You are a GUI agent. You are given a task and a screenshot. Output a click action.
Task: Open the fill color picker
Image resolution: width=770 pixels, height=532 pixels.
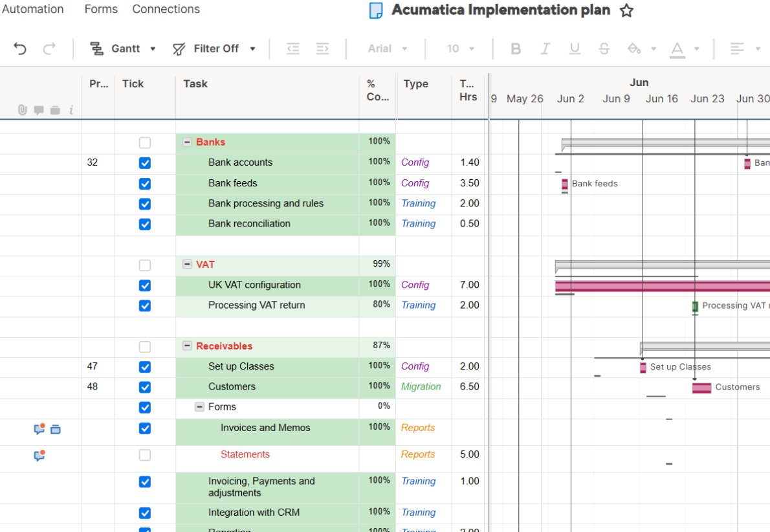pos(634,49)
